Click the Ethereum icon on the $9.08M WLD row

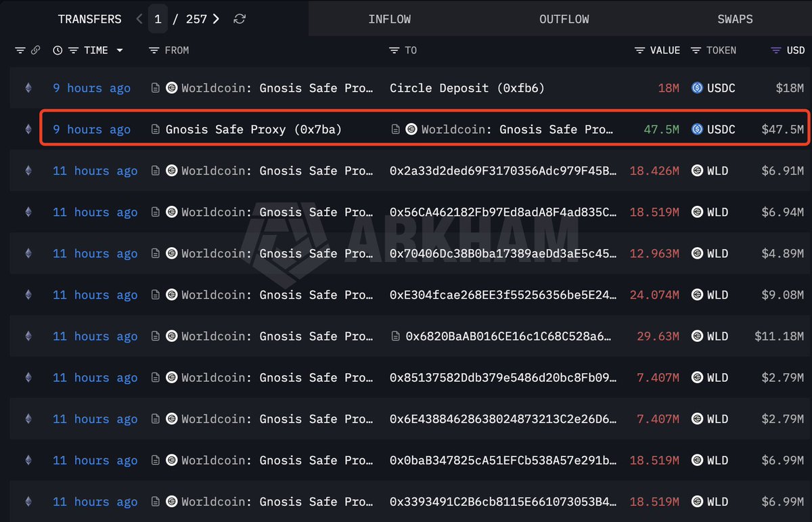28,295
